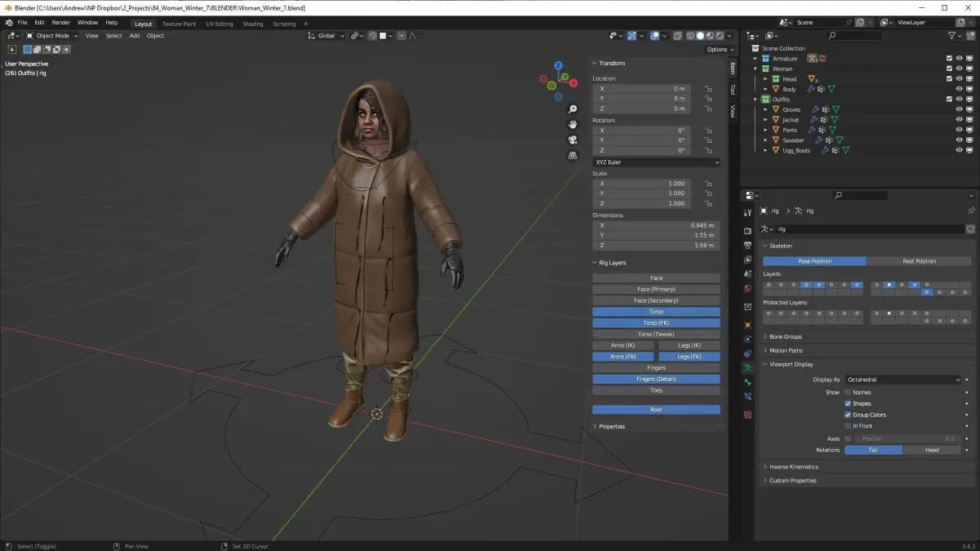Viewport: 980px width, 551px height.
Task: Uncheck the Shapes show checkbox
Action: [x=848, y=403]
